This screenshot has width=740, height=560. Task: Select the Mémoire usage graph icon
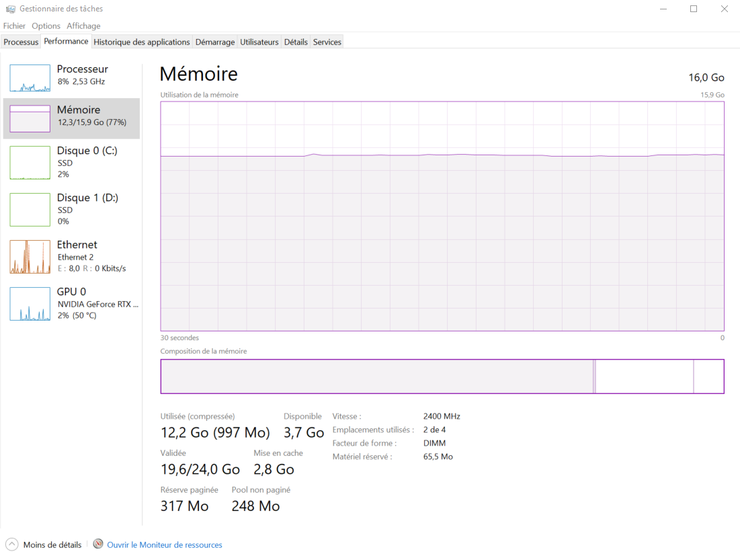tap(30, 118)
